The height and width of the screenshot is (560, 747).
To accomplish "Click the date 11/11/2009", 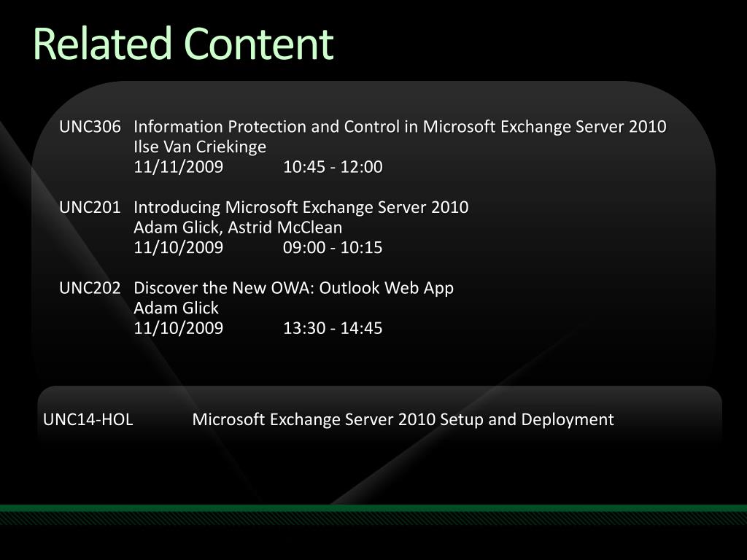I will coord(178,167).
